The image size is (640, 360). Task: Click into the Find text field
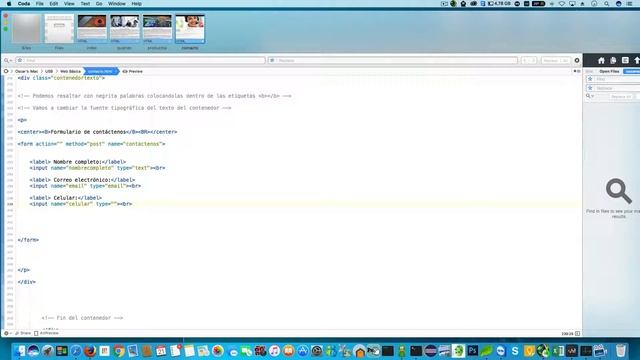point(140,60)
